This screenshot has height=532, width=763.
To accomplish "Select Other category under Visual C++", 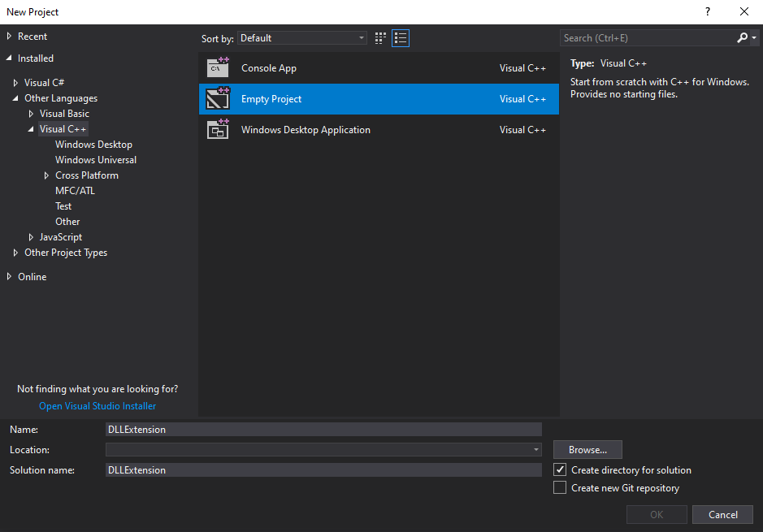I will tap(67, 222).
